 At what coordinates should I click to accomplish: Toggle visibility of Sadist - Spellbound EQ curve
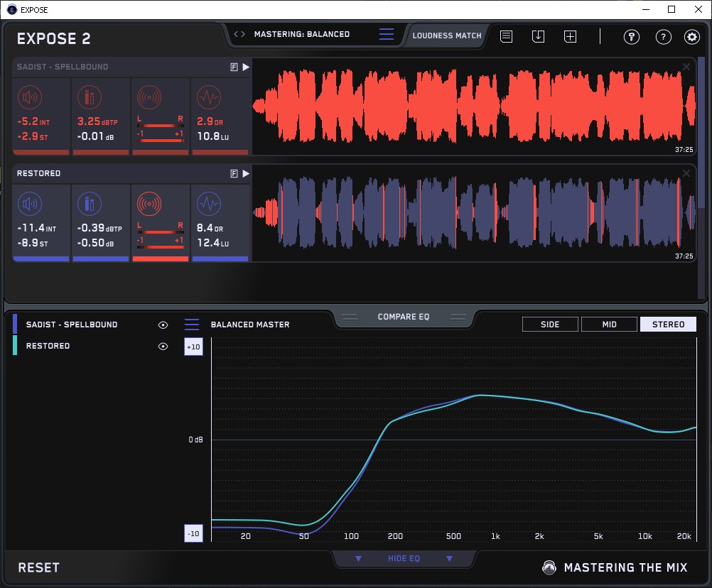coord(163,325)
